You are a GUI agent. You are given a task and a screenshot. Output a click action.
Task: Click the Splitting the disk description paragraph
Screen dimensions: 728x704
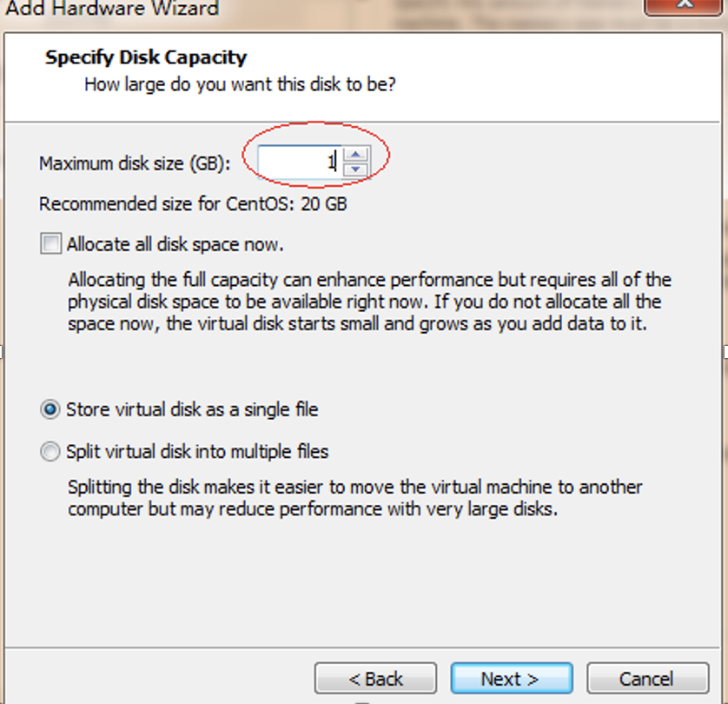point(355,498)
